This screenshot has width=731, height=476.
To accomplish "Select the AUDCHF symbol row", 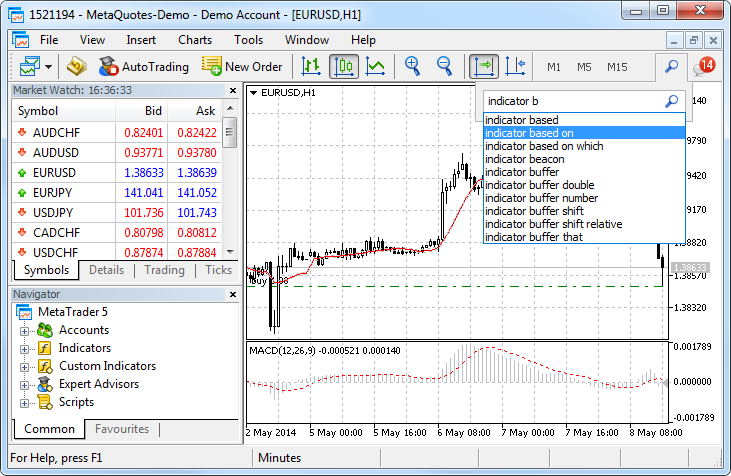I will [117, 133].
